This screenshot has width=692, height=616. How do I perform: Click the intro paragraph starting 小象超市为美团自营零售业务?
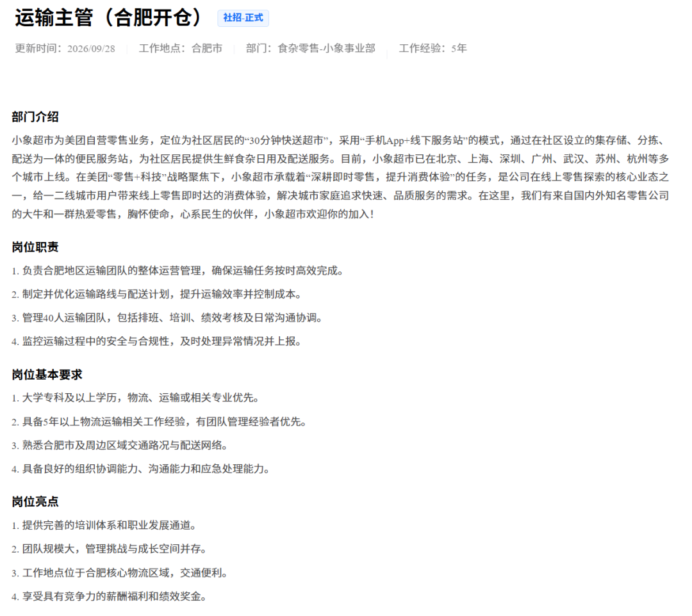(x=341, y=177)
